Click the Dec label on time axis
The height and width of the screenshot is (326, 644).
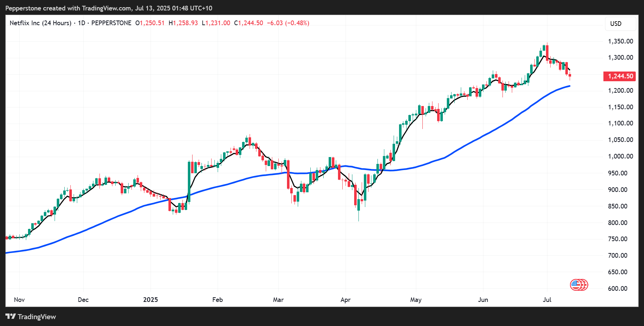pos(83,300)
